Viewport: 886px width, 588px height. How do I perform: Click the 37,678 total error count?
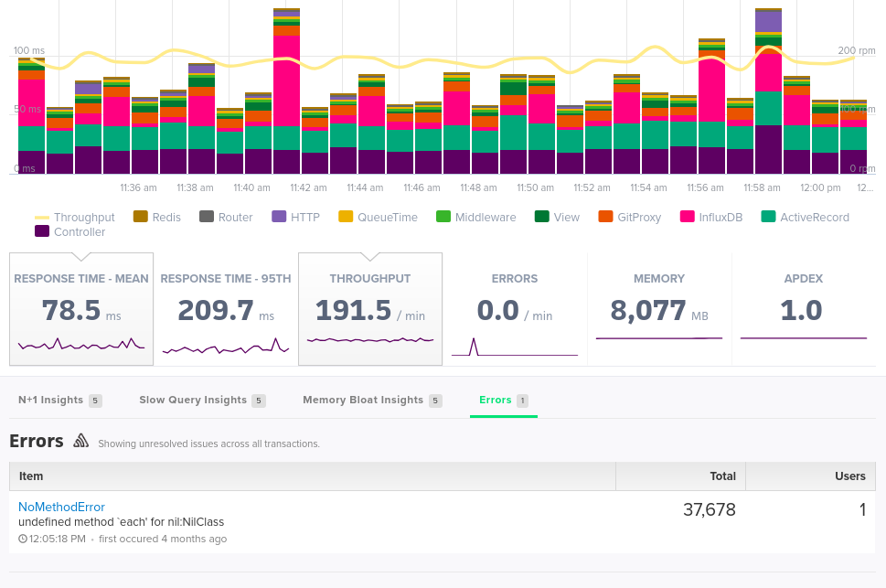710,509
